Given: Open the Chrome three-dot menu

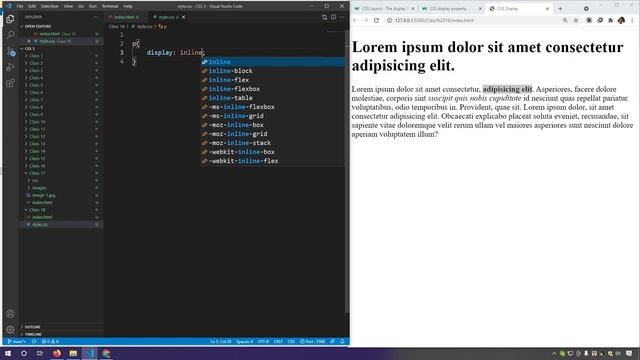Looking at the screenshot, I should point(633,20).
